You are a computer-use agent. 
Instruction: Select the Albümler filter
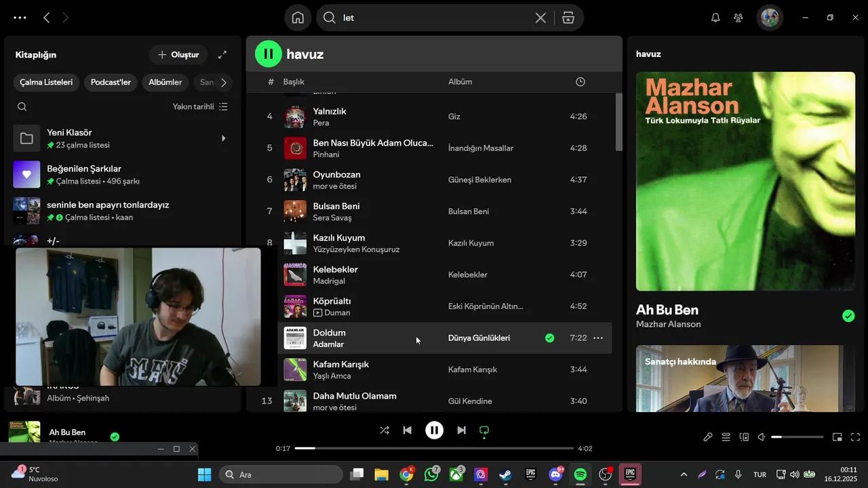pyautogui.click(x=165, y=82)
